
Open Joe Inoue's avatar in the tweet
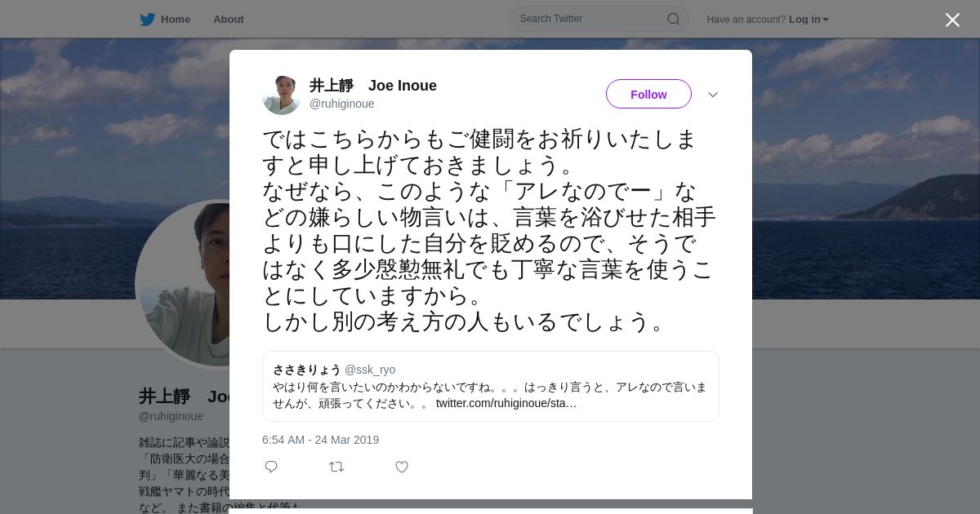point(282,95)
